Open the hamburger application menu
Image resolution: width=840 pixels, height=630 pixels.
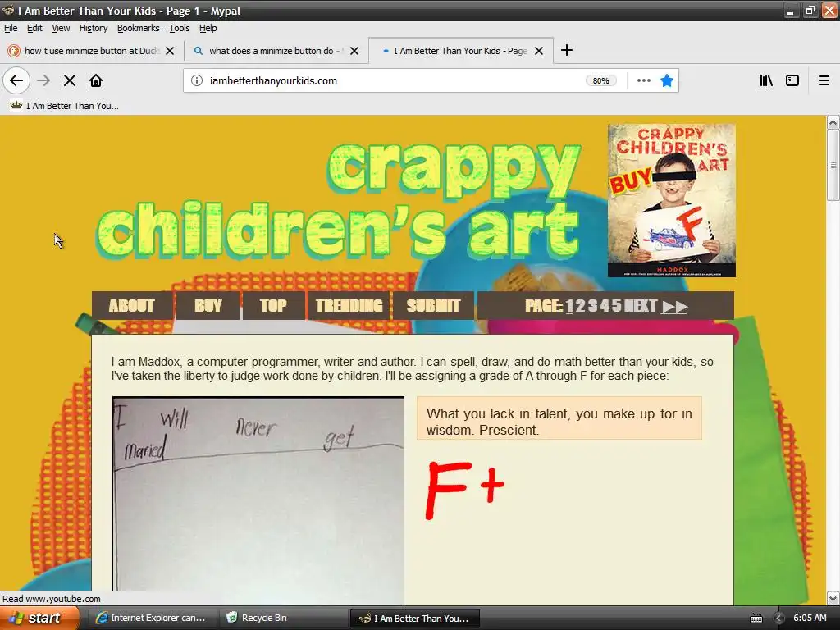pos(824,80)
